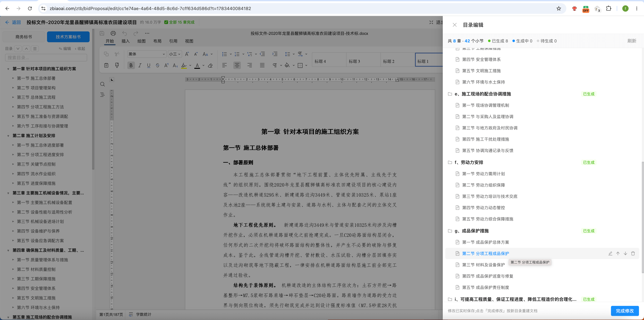Toggle subscript formatting
The height and width of the screenshot is (320, 644).
tap(175, 65)
